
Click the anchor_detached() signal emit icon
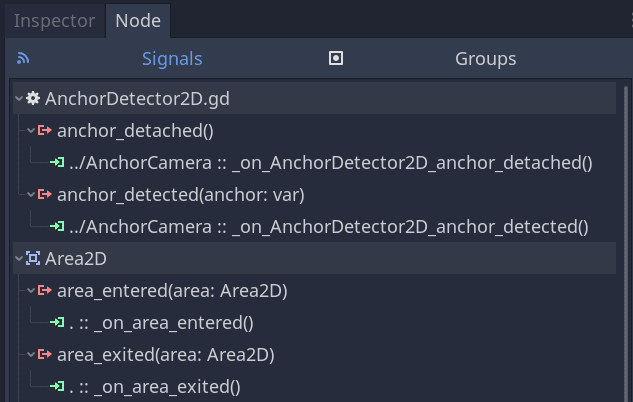[x=45, y=130]
